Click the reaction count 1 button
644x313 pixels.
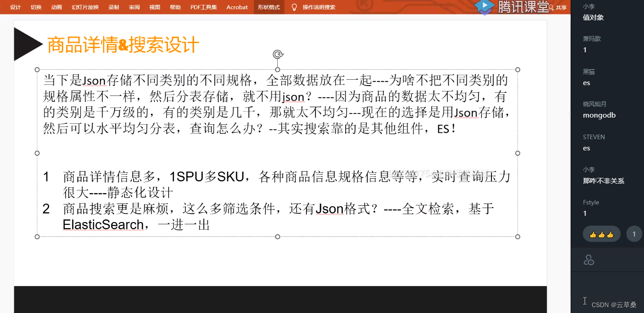634,234
